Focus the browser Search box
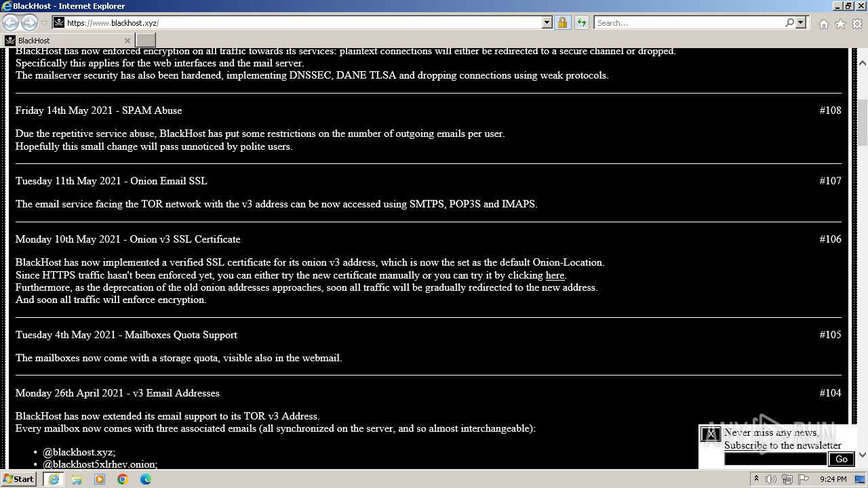 point(689,22)
